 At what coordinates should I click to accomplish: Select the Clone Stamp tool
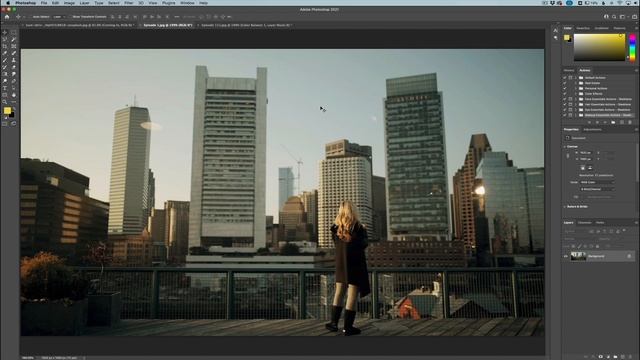coord(14,60)
